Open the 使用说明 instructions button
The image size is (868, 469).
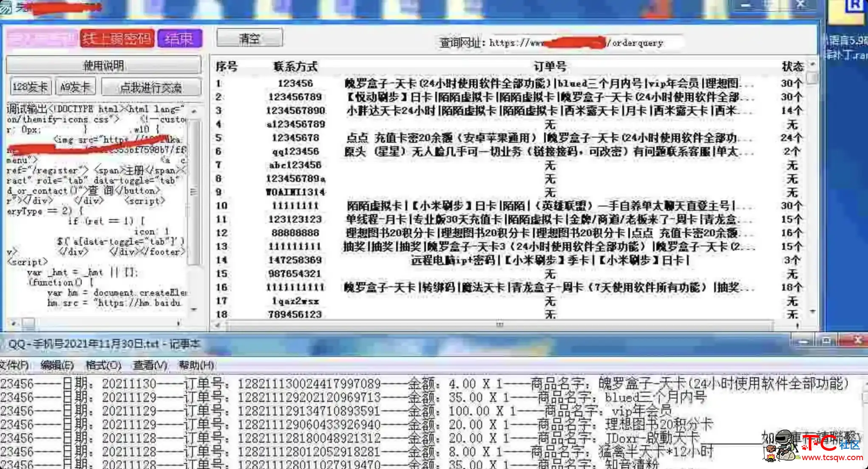103,65
